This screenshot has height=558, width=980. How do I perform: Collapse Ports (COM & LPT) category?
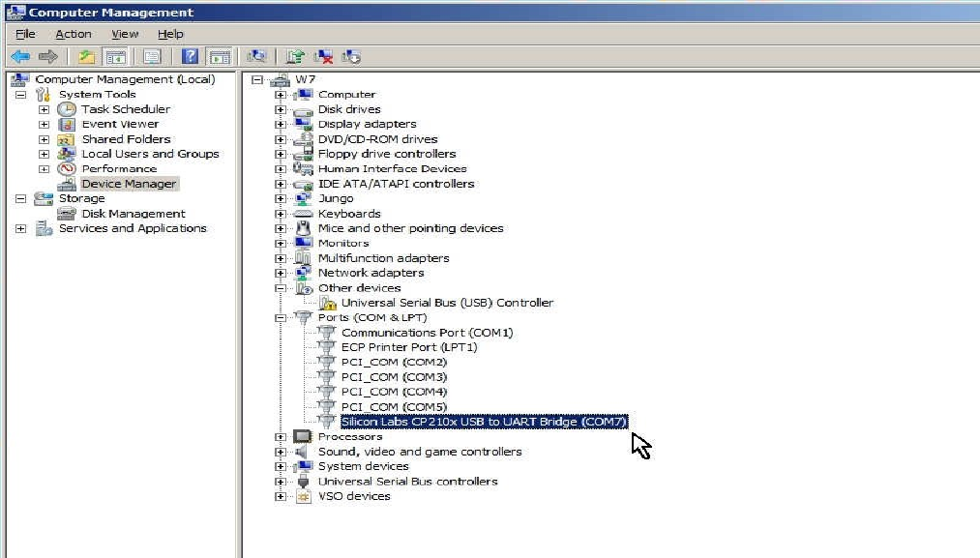click(x=280, y=318)
